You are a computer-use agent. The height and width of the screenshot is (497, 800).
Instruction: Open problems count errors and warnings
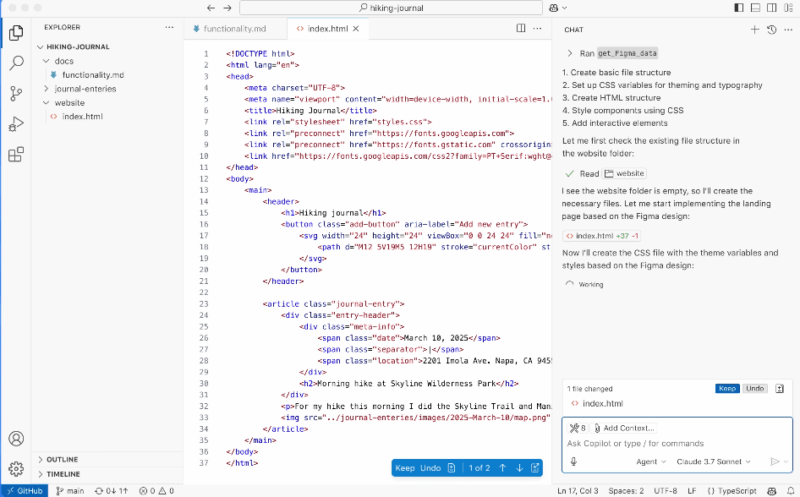[156, 491]
